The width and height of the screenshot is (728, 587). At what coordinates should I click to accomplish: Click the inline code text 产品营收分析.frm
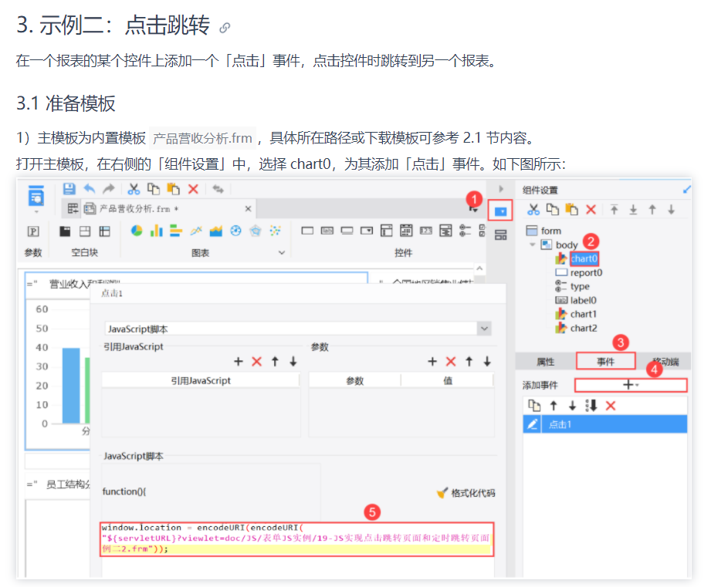point(202,138)
